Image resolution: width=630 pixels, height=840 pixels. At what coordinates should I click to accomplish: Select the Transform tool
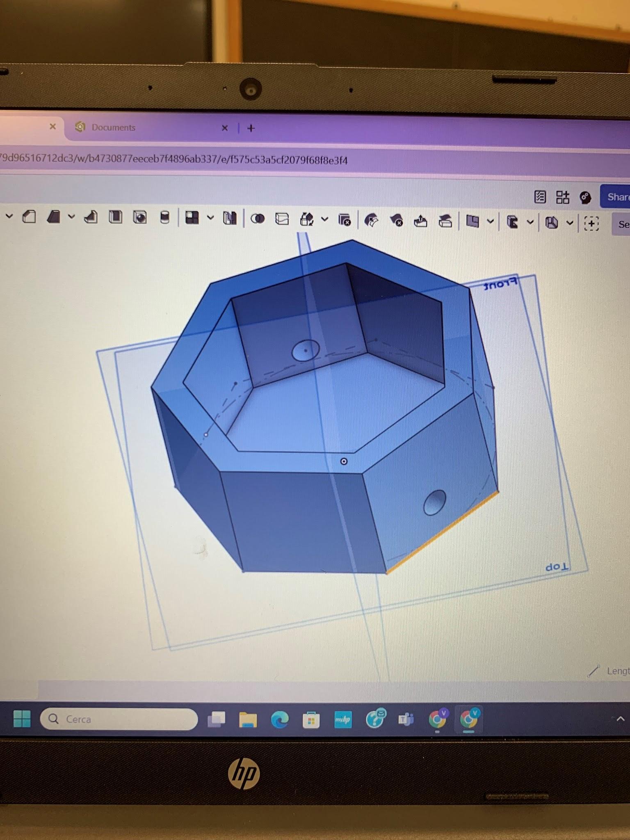tap(307, 219)
